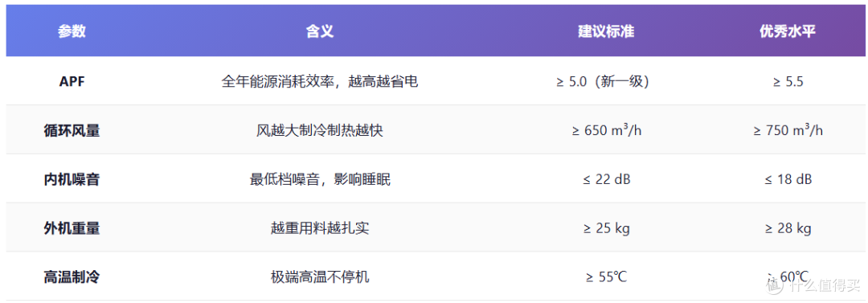Select the 内机噪音 parameter cell

pyautogui.click(x=72, y=179)
